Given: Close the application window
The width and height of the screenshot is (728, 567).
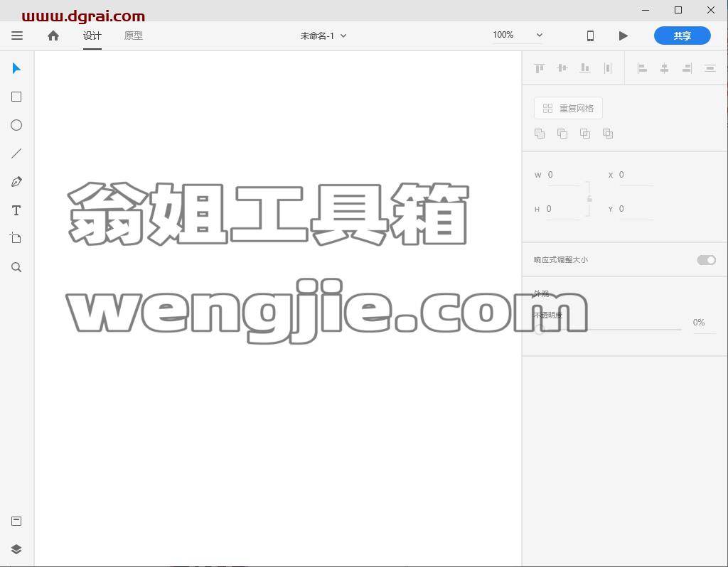Looking at the screenshot, I should 710,10.
